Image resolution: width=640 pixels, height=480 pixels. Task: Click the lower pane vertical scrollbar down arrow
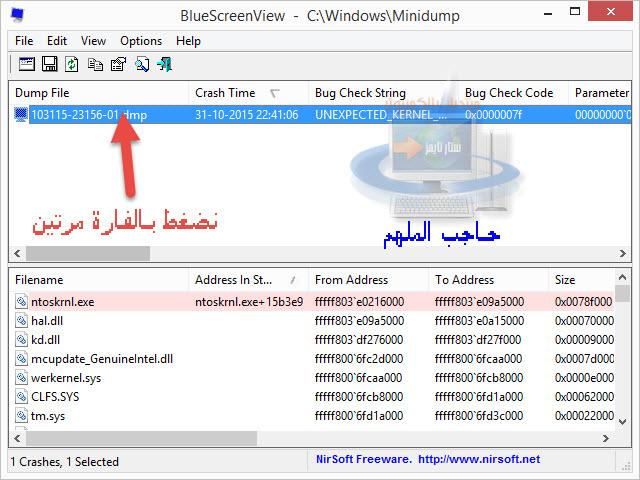[x=622, y=422]
